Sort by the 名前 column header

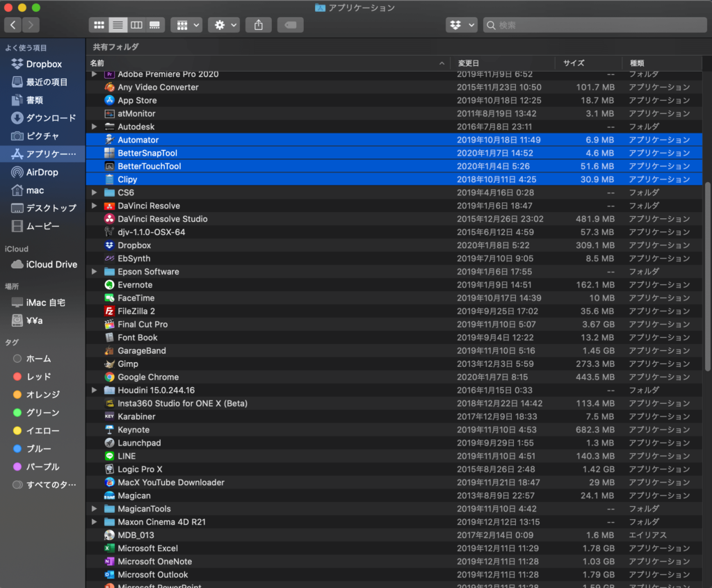[268, 63]
